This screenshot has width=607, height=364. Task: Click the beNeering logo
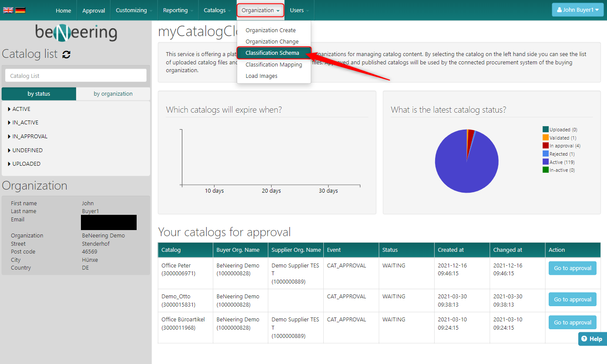pyautogui.click(x=76, y=33)
